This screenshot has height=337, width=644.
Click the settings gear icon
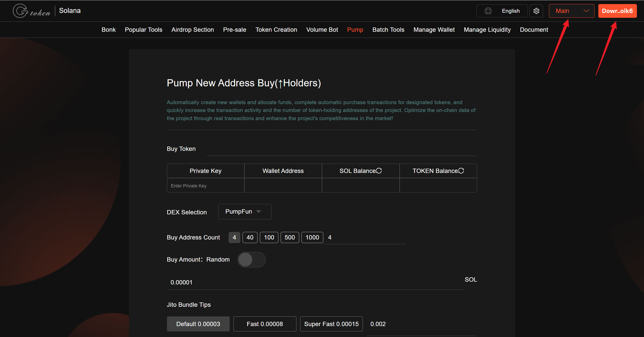536,11
